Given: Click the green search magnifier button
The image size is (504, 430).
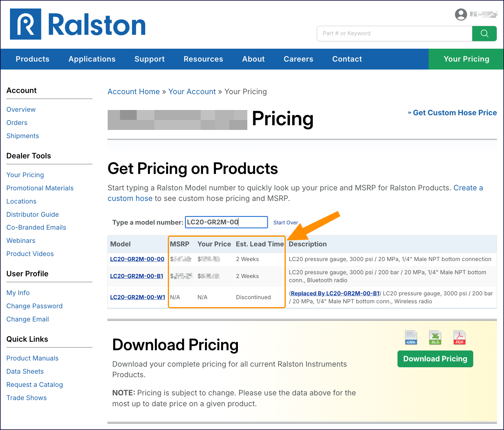Looking at the screenshot, I should tap(484, 33).
